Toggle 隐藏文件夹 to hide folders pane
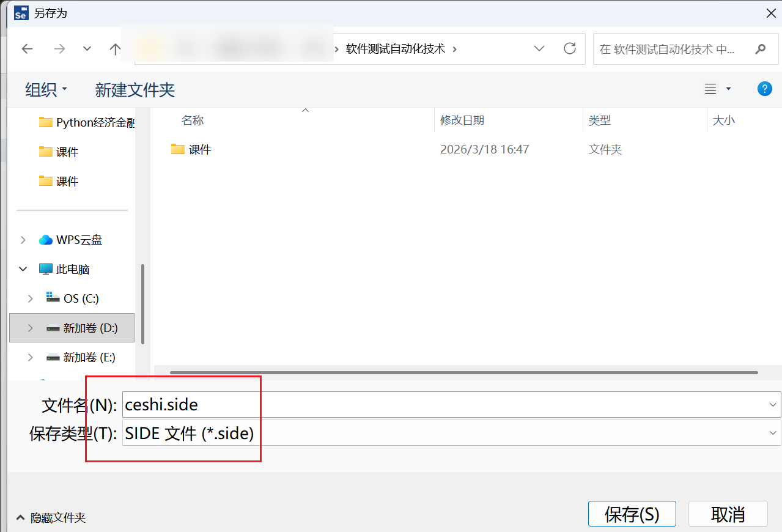782x532 pixels. pos(51,518)
